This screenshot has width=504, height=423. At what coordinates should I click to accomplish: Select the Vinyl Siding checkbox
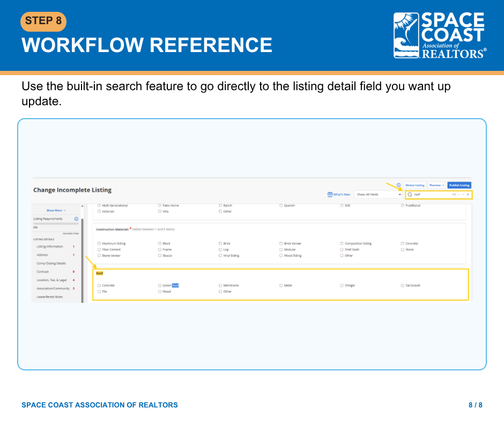(220, 256)
